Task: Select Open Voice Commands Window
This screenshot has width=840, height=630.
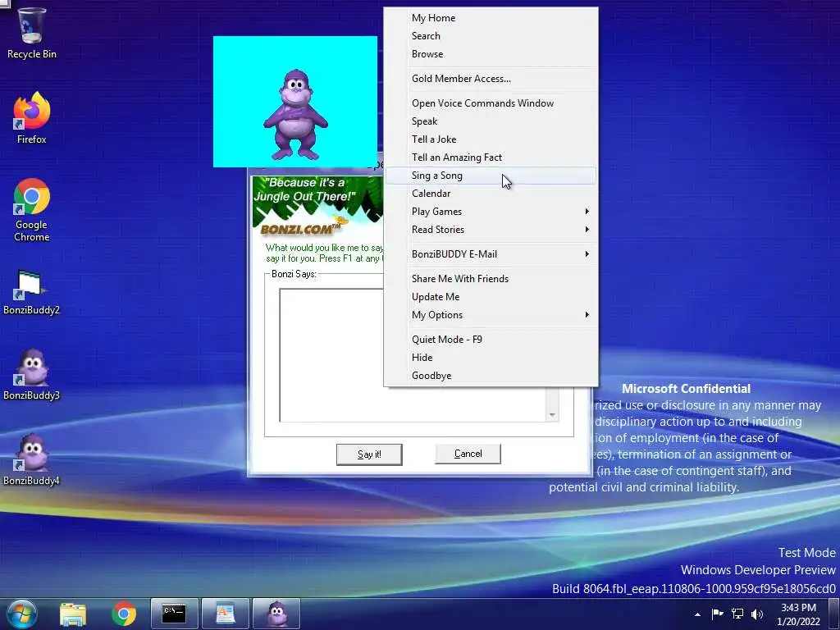Action: (x=491, y=103)
